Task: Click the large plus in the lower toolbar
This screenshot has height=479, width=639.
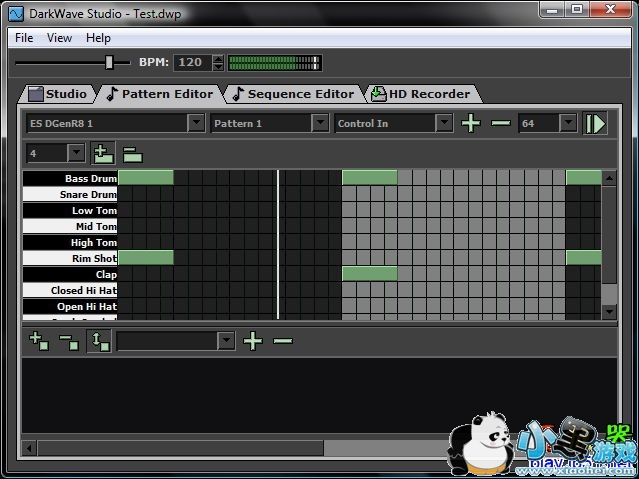Action: point(253,341)
